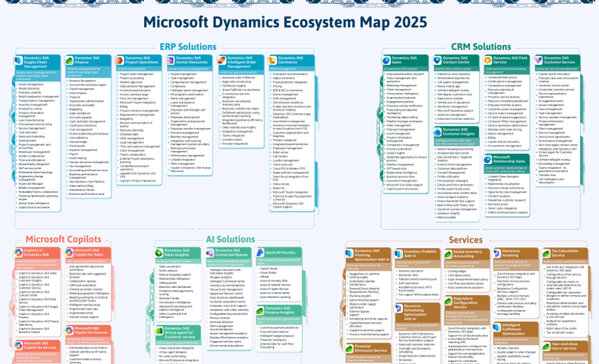
Task: Click 'Copilot Studio' in Azure AI Foundry
Action: tap(268, 268)
